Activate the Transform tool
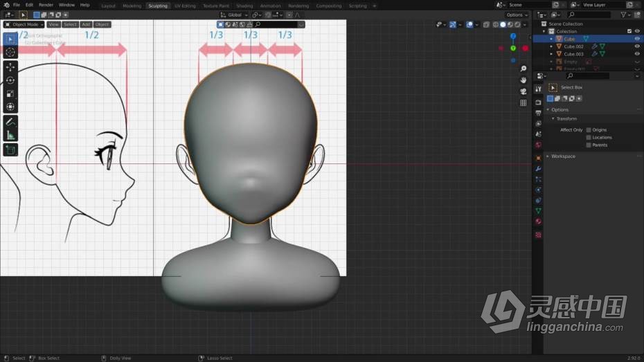644x362 pixels. [10, 107]
